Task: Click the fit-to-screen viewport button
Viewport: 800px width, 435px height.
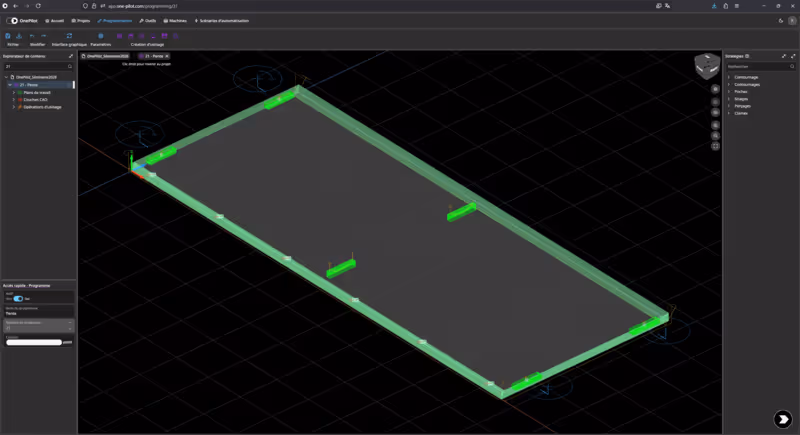Action: pos(715,146)
